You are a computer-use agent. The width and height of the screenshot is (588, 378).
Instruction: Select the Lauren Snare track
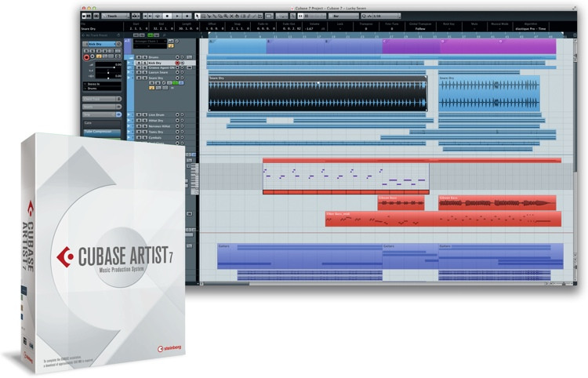coord(158,72)
